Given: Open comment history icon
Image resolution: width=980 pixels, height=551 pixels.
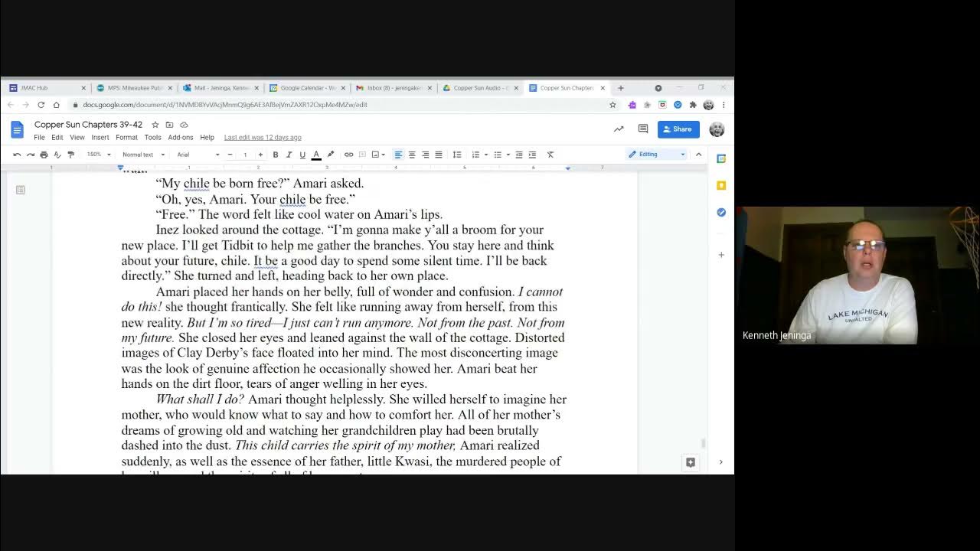Looking at the screenshot, I should click(643, 129).
